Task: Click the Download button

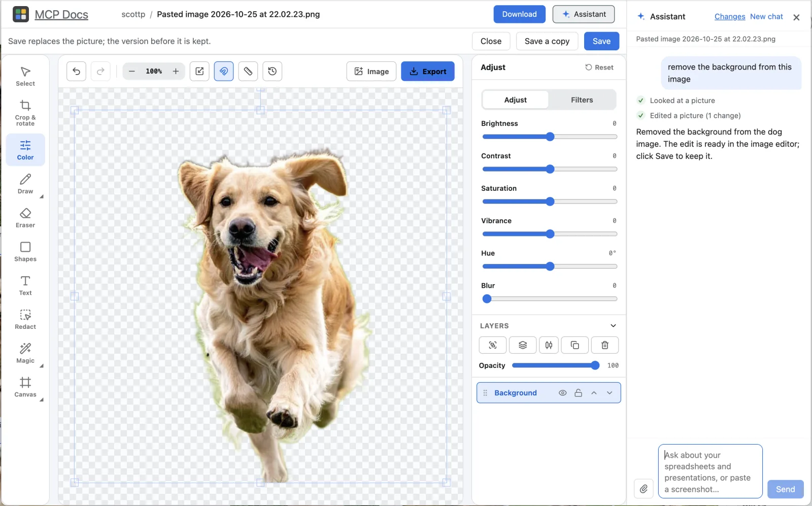Action: point(519,14)
